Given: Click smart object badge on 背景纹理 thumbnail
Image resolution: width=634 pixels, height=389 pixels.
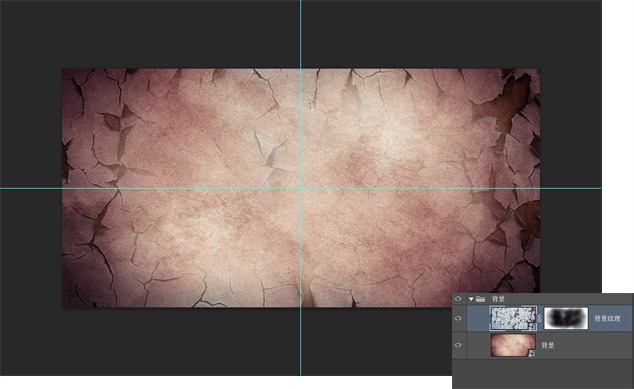Looking at the screenshot, I should click(533, 326).
